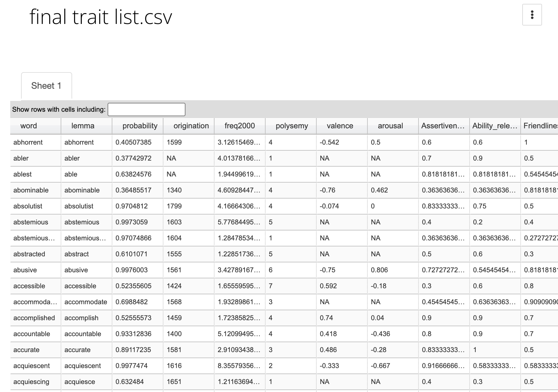Sort by the freq2000 column header
Screen dimensions: 558x392
pyautogui.click(x=239, y=126)
